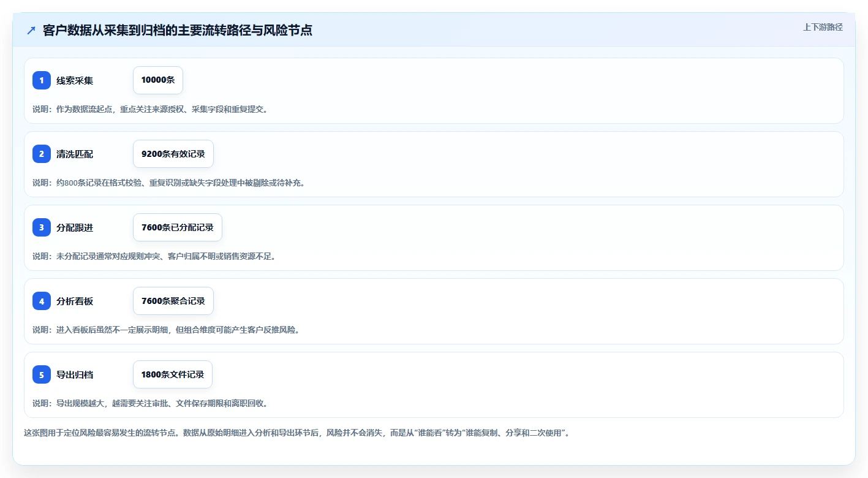This screenshot has width=868, height=478.
Task: Click the arrow icon beside the title
Action: coord(31,31)
